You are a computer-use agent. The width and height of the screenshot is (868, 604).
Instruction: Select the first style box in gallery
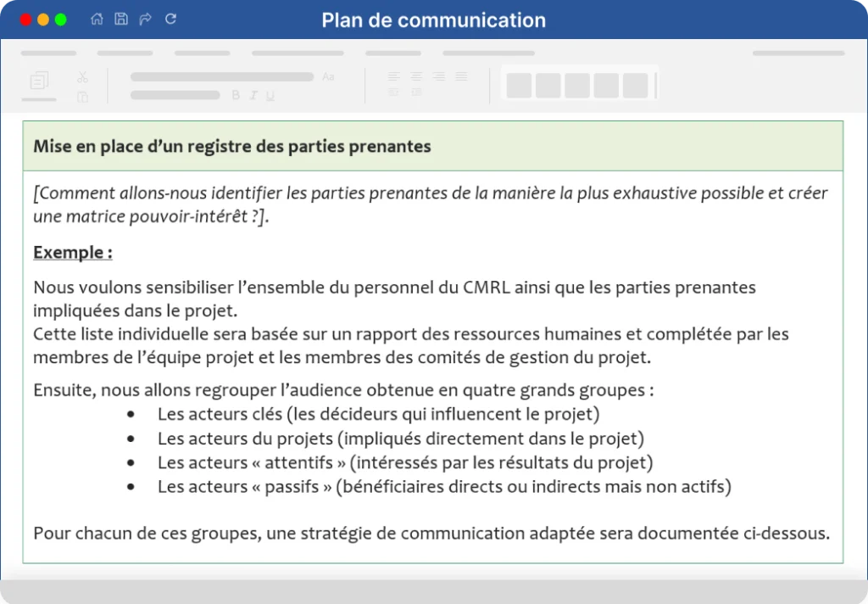coord(520,86)
